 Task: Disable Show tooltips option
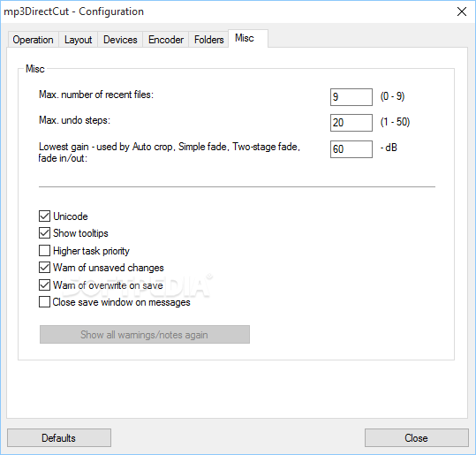[x=44, y=233]
